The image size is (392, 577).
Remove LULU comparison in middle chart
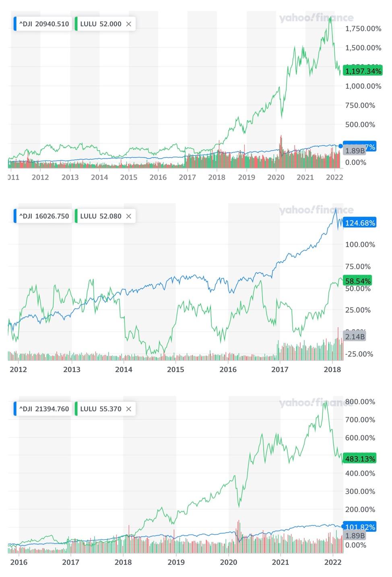coord(129,216)
